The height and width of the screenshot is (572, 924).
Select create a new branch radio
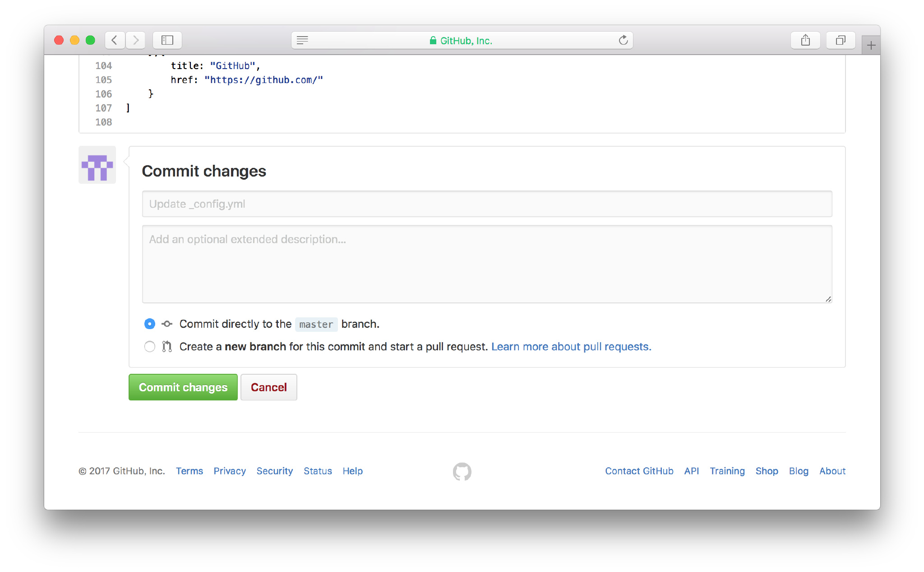pyautogui.click(x=149, y=346)
